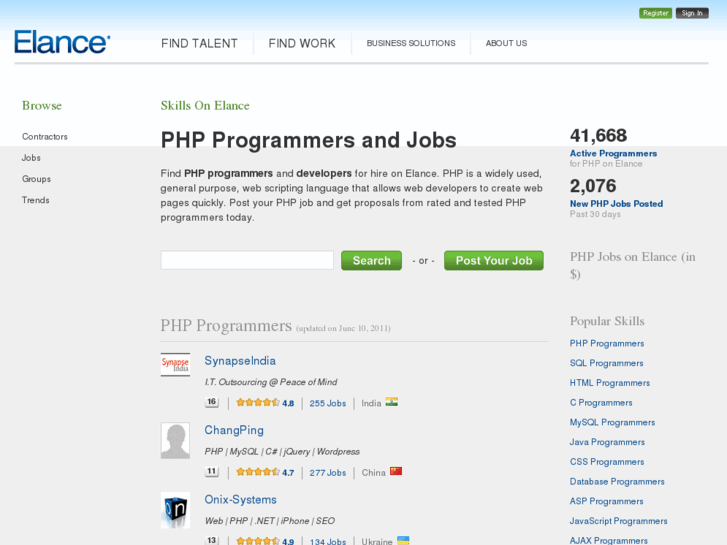Browse Trends in the sidebar

pyautogui.click(x=35, y=200)
